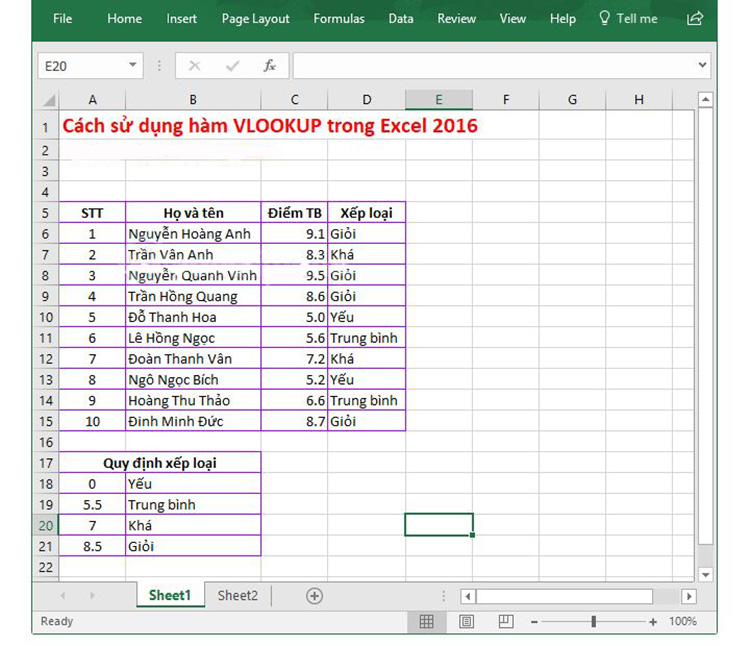Image resolution: width=750 pixels, height=646 pixels.
Task: Zoom out with the minus icon
Action: 534,622
